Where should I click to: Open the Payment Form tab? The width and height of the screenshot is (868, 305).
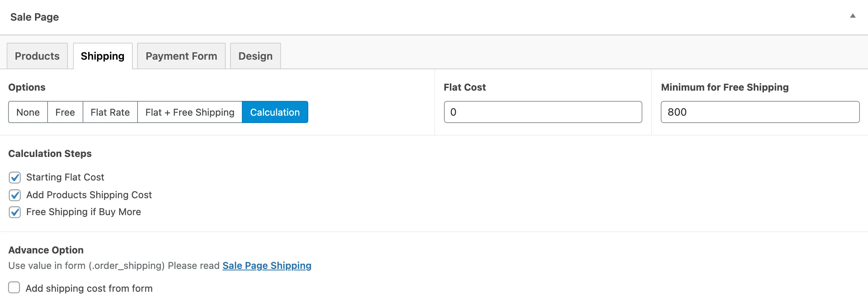pyautogui.click(x=181, y=56)
